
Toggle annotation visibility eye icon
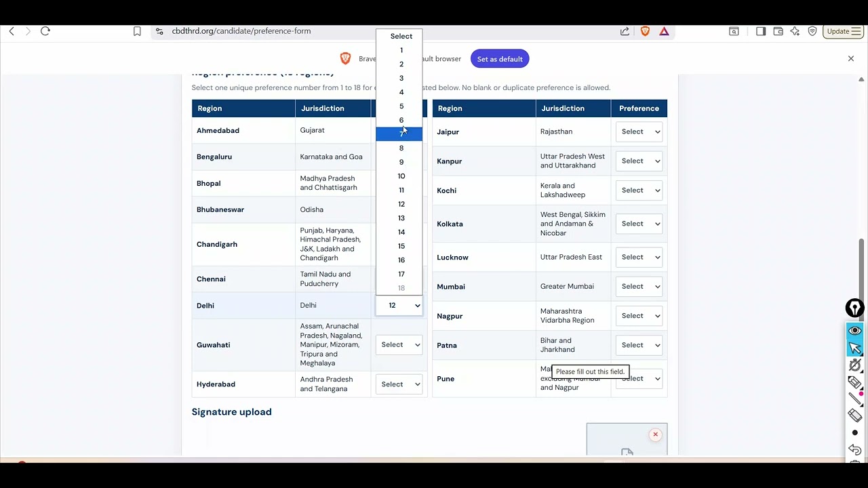pos(855,331)
